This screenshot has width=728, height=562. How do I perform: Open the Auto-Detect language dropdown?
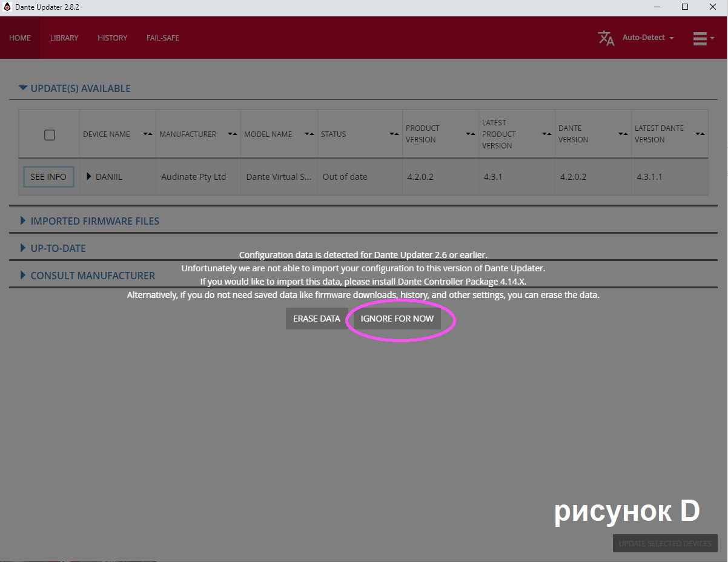(647, 38)
